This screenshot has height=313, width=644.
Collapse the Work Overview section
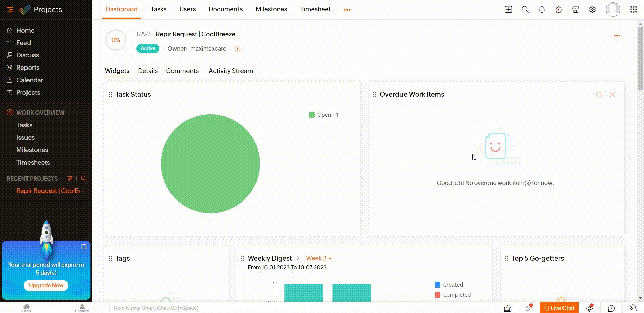point(10,113)
